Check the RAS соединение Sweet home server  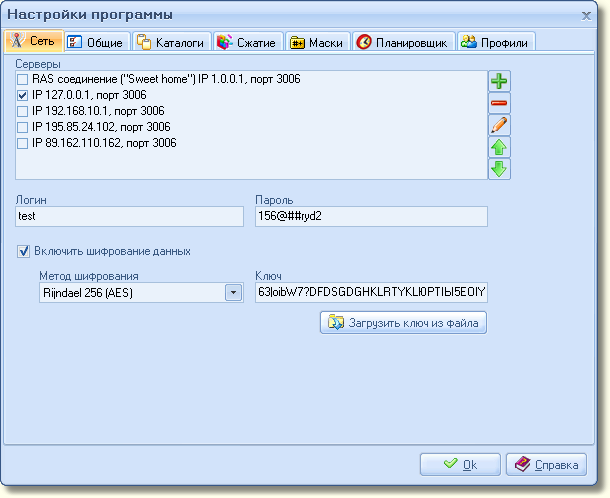coord(23,79)
